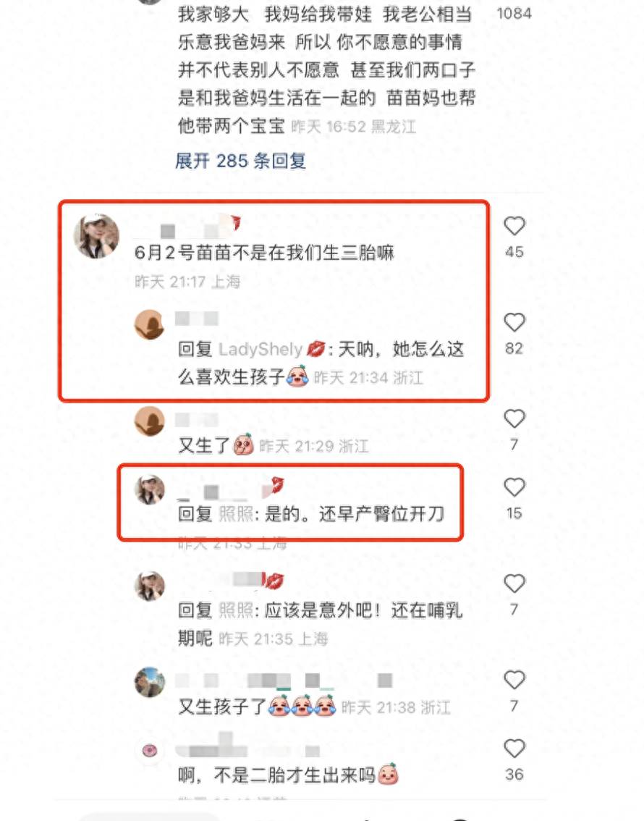Screen dimensions: 644x821
Task: Open commenter avatar beside '6月2号苗苗' comment
Action: [x=96, y=236]
